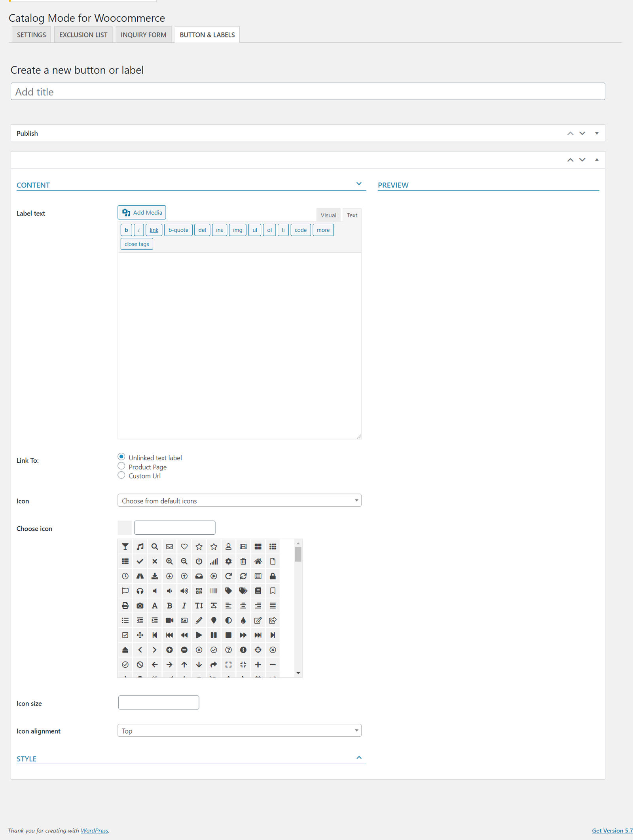The width and height of the screenshot is (633, 840).
Task: Pick the flag icon
Action: pos(125,591)
